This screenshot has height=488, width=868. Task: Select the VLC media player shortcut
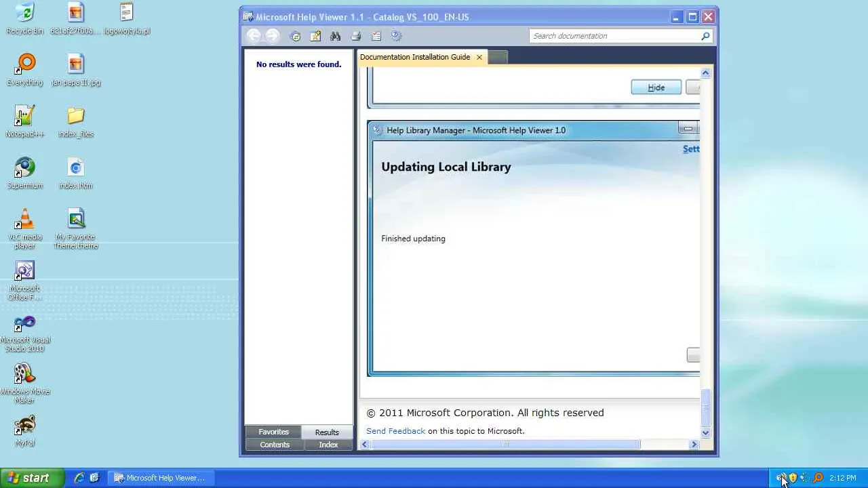tap(24, 229)
